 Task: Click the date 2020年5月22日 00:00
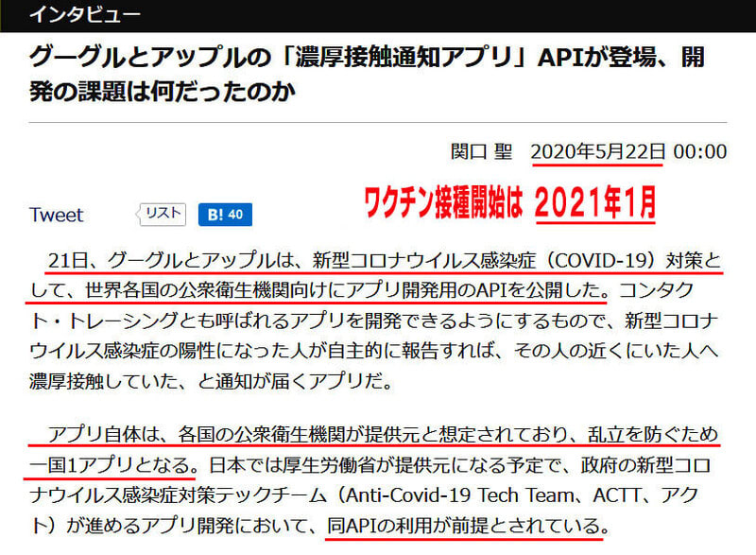pos(628,152)
